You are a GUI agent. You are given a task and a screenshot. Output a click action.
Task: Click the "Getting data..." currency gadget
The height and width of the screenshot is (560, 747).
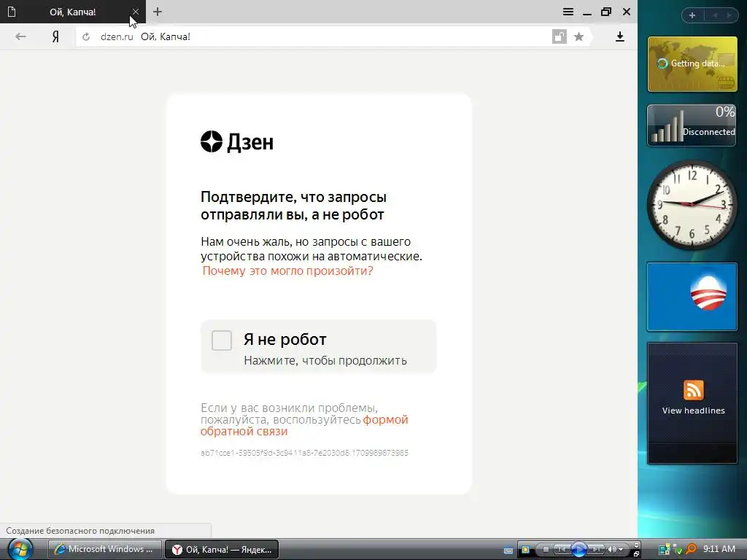(x=692, y=64)
